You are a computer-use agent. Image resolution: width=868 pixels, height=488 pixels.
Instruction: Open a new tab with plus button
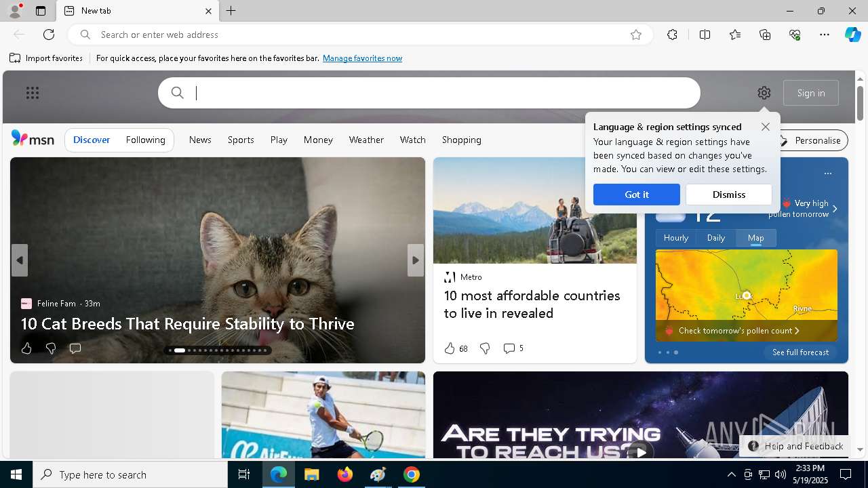coord(231,11)
